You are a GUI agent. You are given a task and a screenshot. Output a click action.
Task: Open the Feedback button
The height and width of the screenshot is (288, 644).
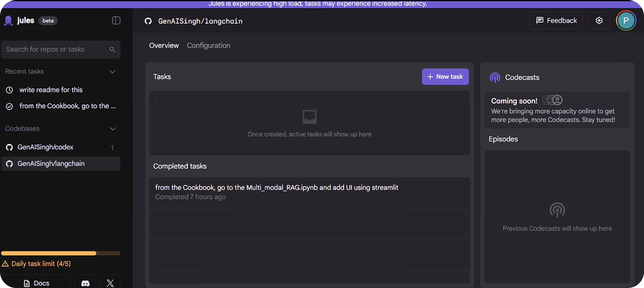(x=556, y=21)
